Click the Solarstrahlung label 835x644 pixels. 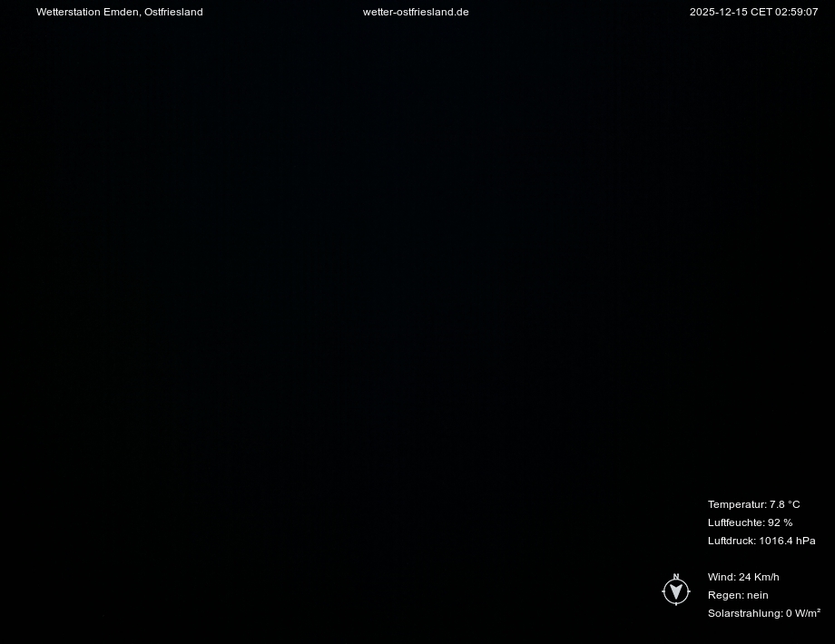(745, 613)
